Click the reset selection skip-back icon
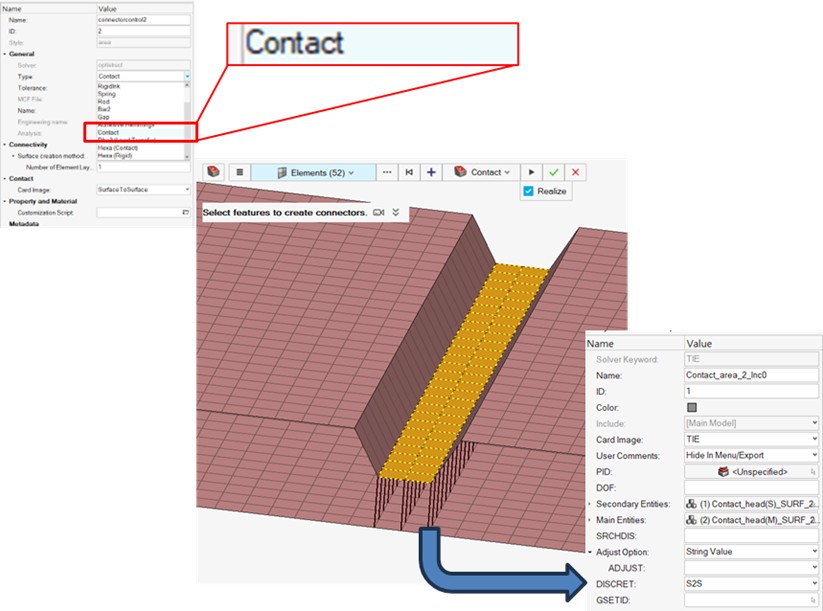The width and height of the screenshot is (823, 611). [409, 172]
